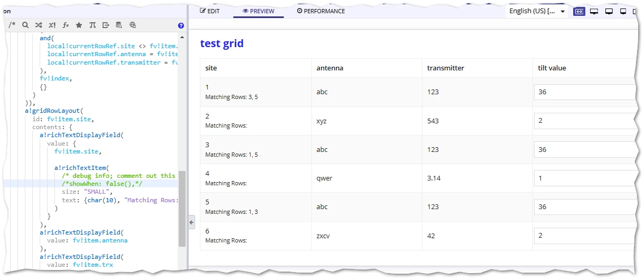644x279 pixels.
Task: Select the medium monitor preview icon
Action: click(609, 11)
